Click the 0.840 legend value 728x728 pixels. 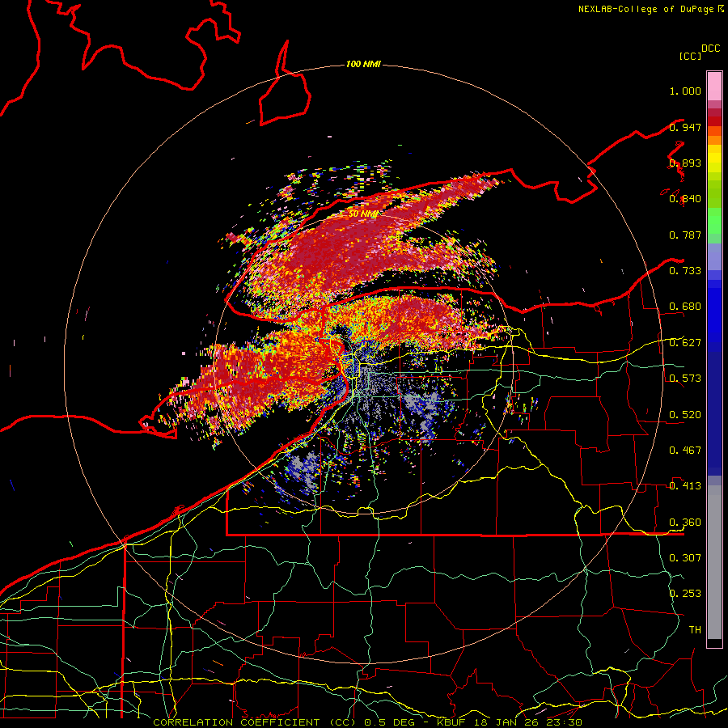tap(685, 199)
